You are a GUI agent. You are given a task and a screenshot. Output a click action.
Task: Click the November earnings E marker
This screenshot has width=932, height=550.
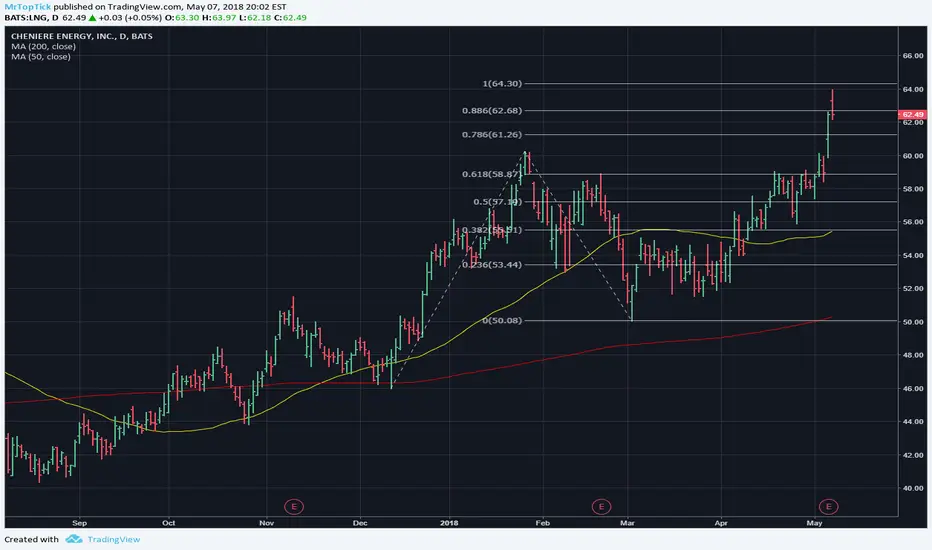point(294,507)
